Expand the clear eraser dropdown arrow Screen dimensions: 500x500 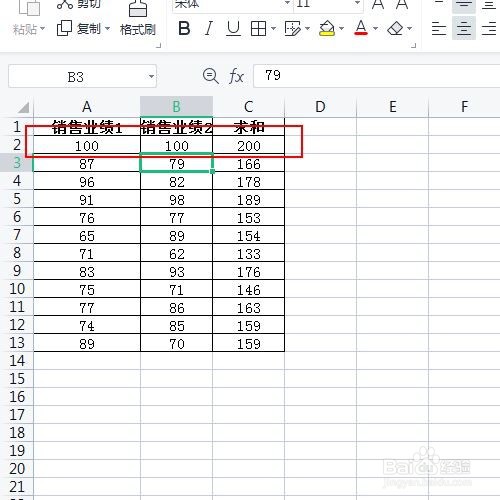click(x=410, y=29)
